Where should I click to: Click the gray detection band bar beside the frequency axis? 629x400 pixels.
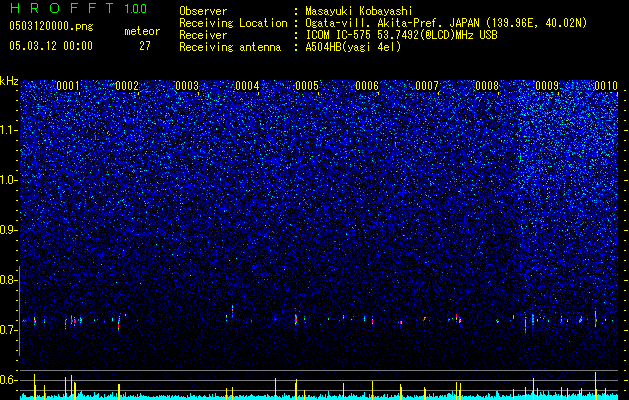[x=19, y=311]
